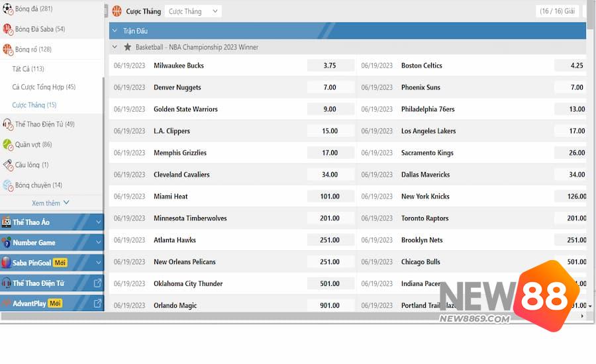
Task: Click the volleyball icon for Bóng chuyền
Action: pos(8,185)
